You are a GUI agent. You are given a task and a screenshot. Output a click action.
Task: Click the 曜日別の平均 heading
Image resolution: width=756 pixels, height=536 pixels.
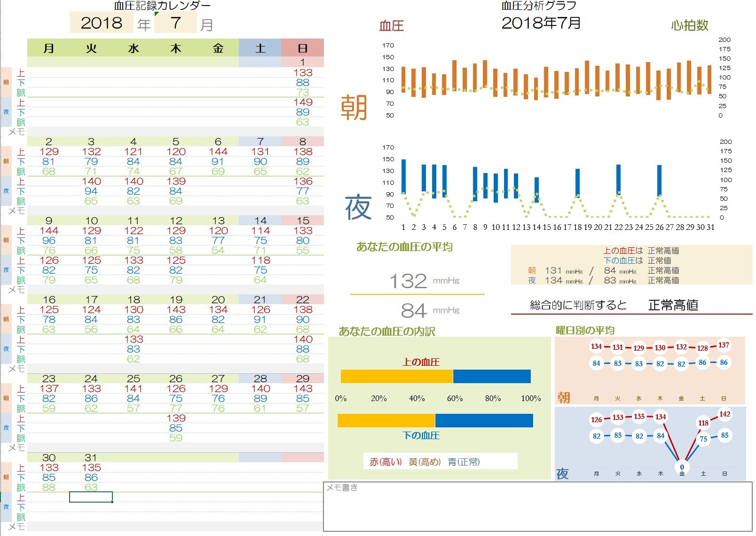[585, 331]
